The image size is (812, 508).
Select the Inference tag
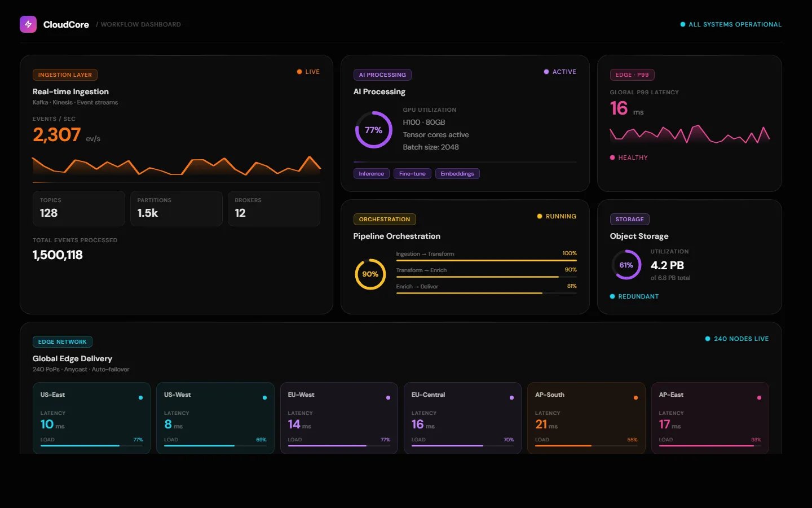pos(371,173)
